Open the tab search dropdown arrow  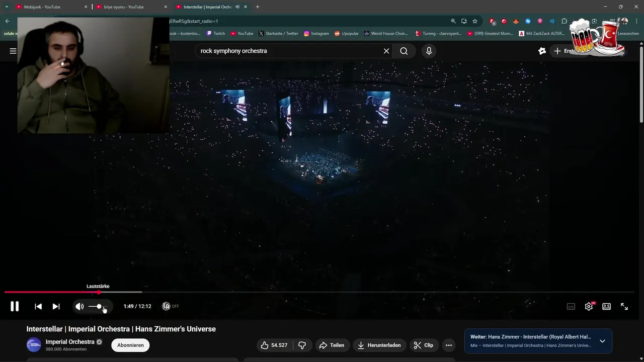tap(7, 7)
